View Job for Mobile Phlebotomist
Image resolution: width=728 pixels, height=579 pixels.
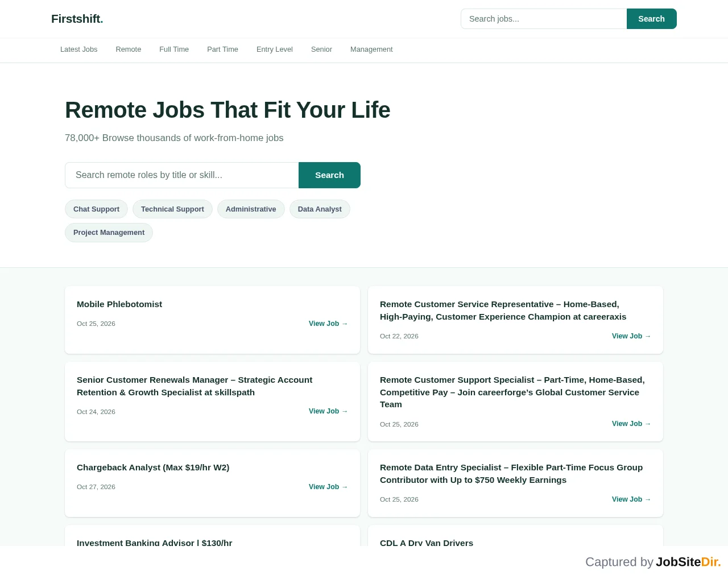(328, 324)
